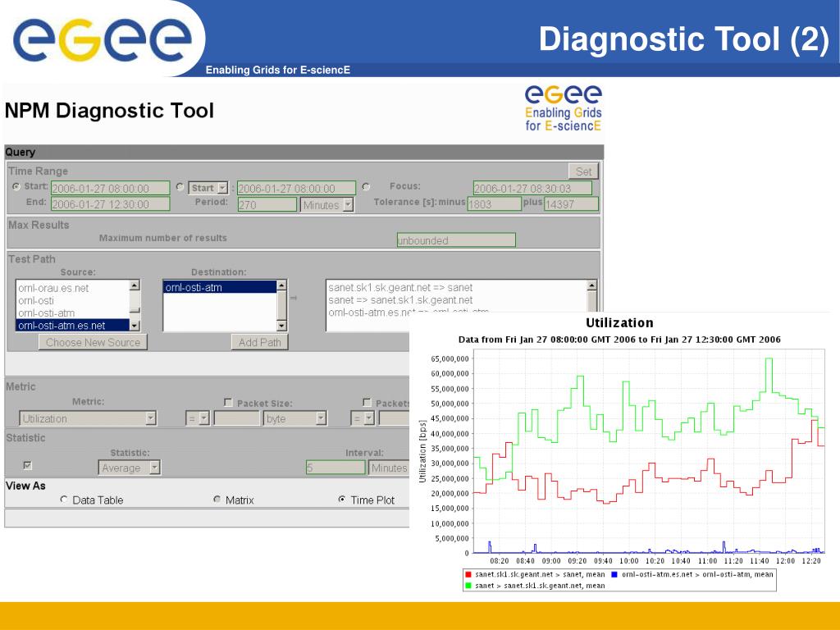This screenshot has width=840, height=630.
Task: Select path sanet => sanet.sk1.sk.geant.net
Action: (x=400, y=300)
